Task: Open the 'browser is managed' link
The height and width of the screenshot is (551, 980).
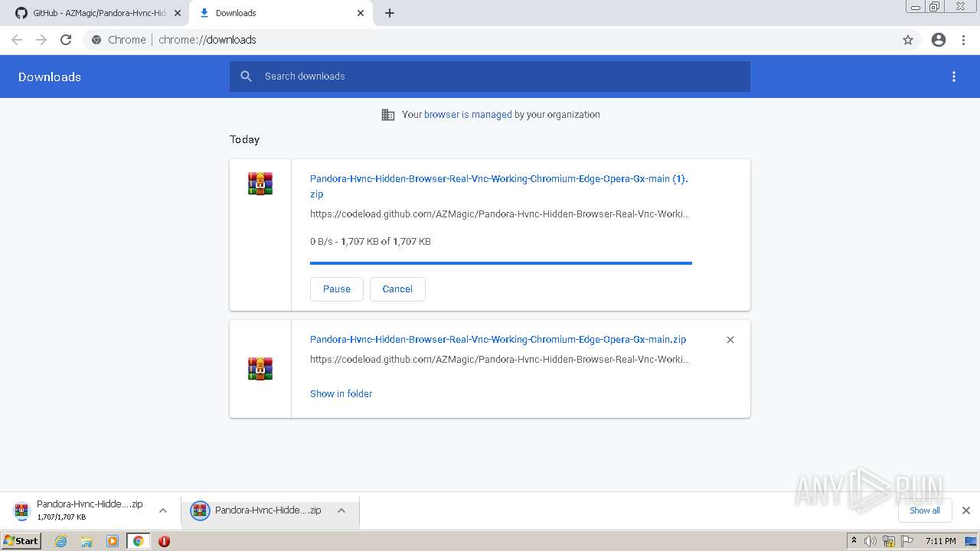Action: pos(468,115)
